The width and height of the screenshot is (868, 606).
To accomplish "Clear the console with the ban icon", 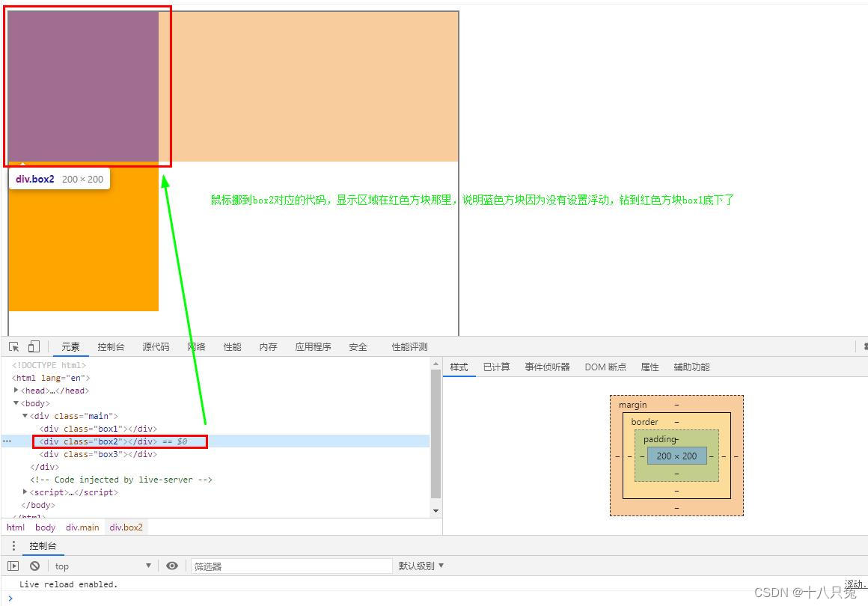I will pos(34,566).
